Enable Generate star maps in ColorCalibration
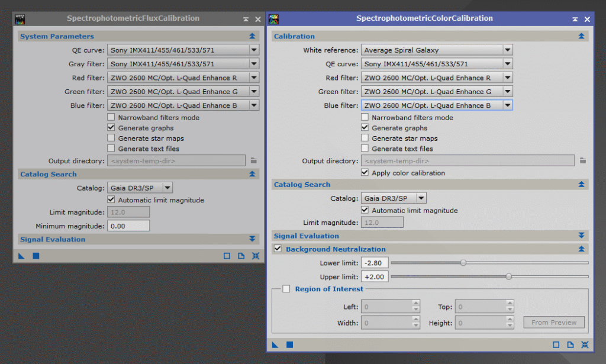The height and width of the screenshot is (364, 606). [365, 137]
